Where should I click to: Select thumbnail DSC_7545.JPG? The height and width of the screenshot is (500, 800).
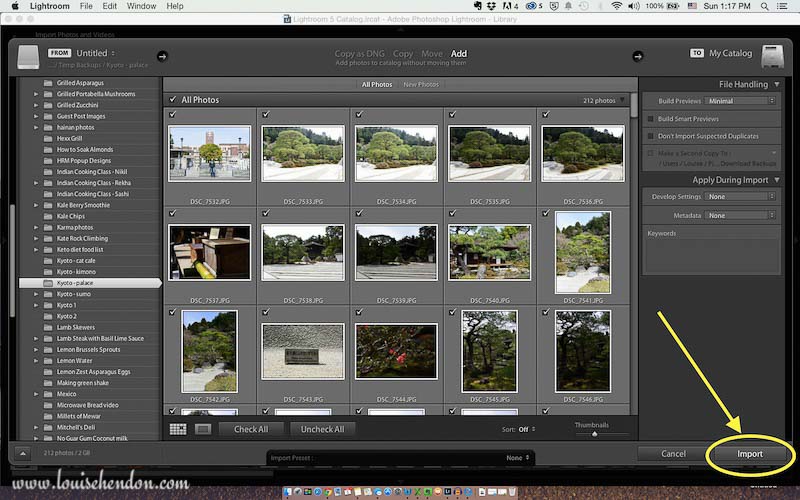tap(489, 351)
